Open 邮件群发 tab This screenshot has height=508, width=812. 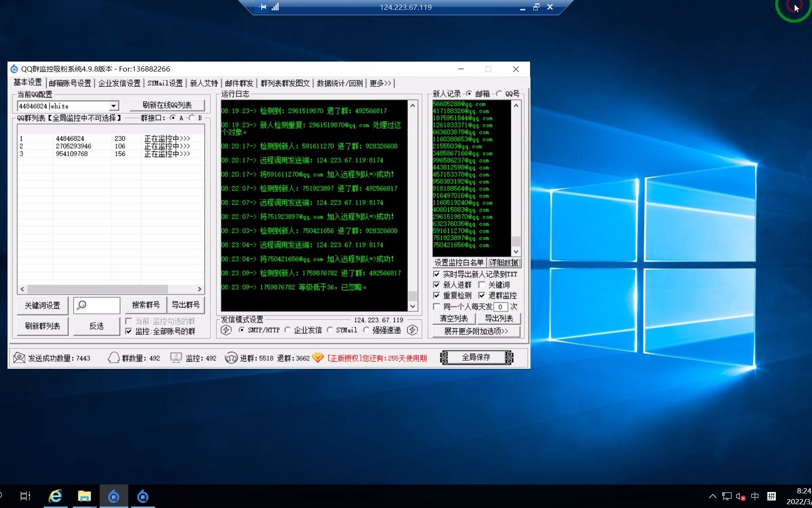[239, 83]
